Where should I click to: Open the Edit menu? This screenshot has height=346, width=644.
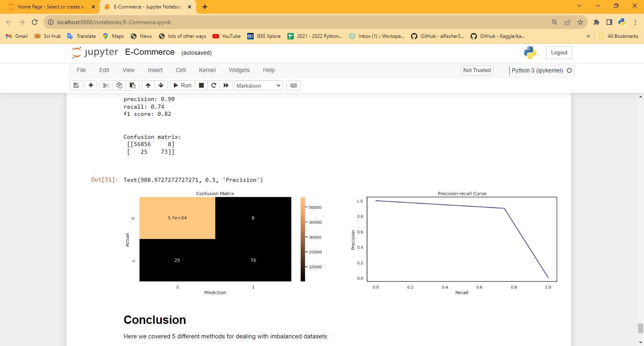point(104,70)
